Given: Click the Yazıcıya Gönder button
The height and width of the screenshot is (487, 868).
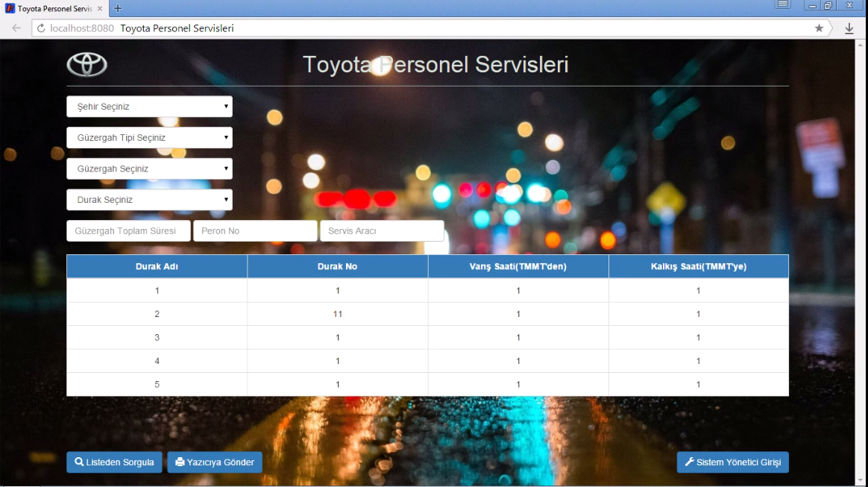Looking at the screenshot, I should pos(215,462).
